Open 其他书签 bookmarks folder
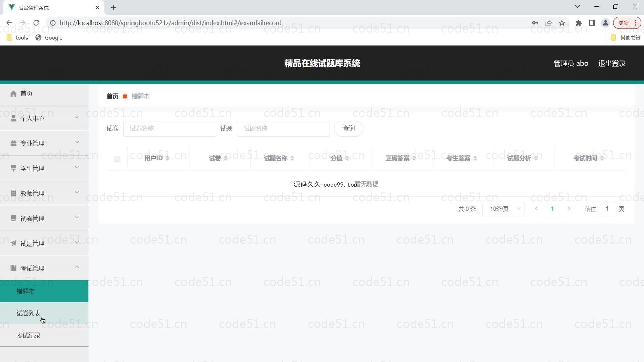This screenshot has width=644, height=362. (626, 38)
